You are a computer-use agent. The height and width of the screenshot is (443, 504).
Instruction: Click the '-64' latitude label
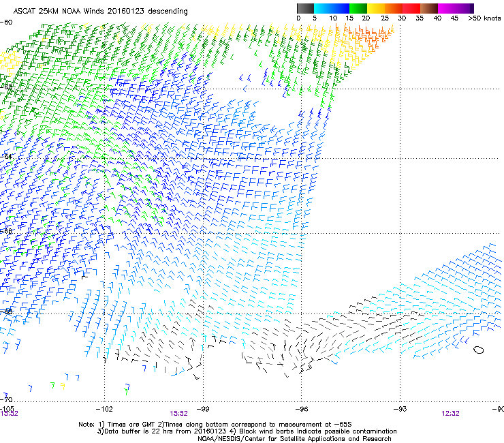6,156
